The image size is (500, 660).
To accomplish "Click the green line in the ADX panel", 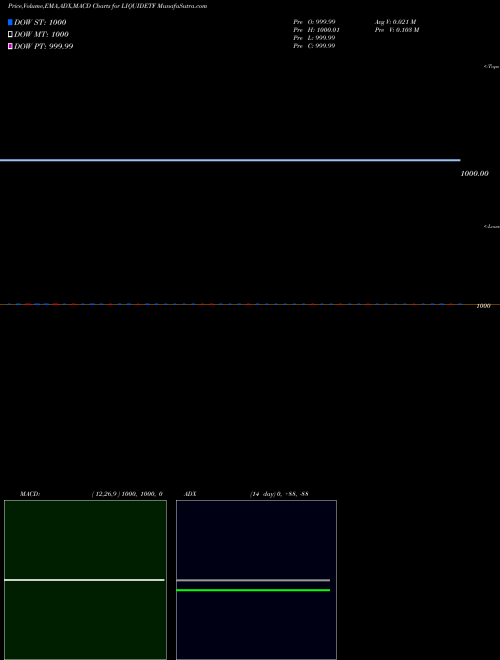I will point(253,590).
